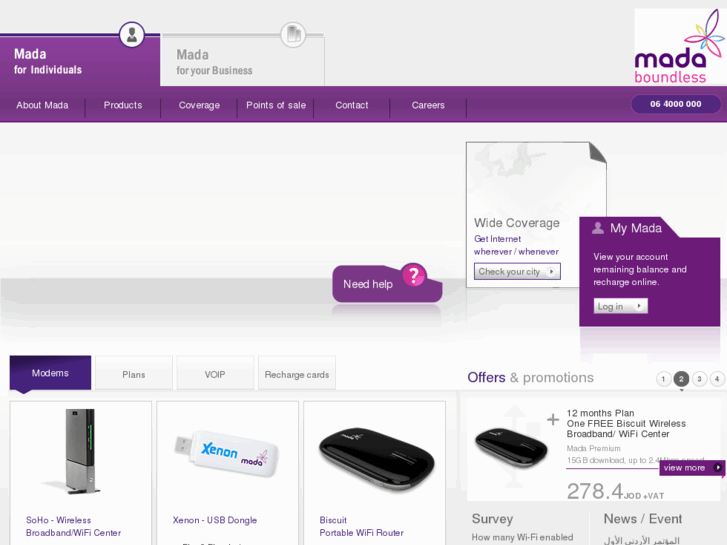Select the Modems tab
Image resolution: width=727 pixels, height=545 pixels.
(x=50, y=373)
